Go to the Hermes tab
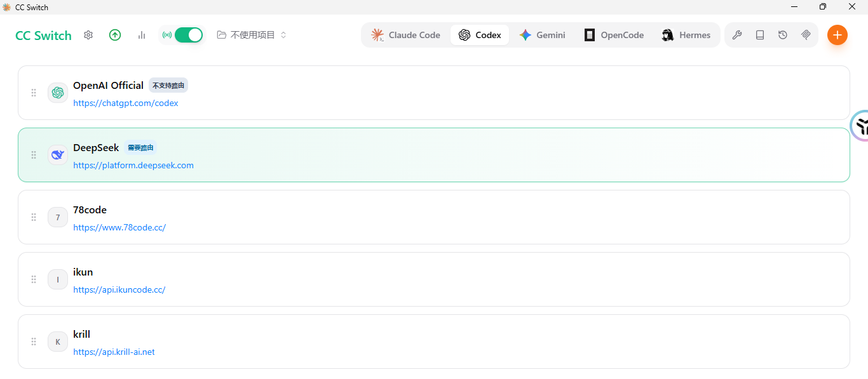Image resolution: width=868 pixels, height=379 pixels. click(x=686, y=35)
